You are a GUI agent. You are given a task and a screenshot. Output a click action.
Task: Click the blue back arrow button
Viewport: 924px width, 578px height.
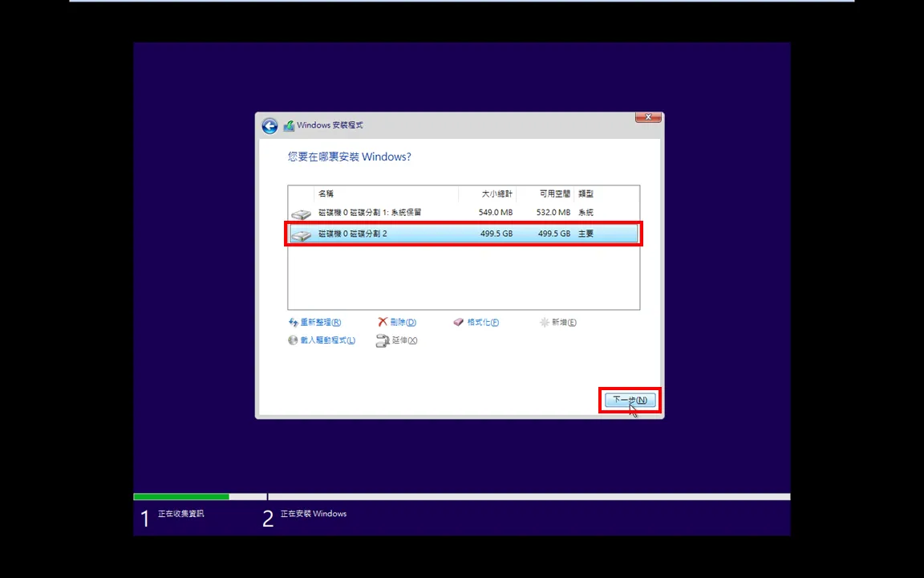[269, 125]
